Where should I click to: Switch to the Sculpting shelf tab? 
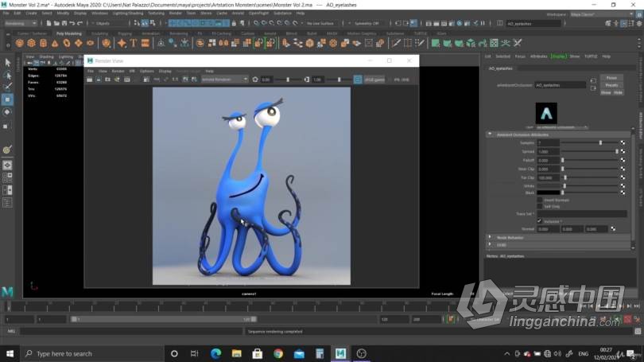[99, 33]
